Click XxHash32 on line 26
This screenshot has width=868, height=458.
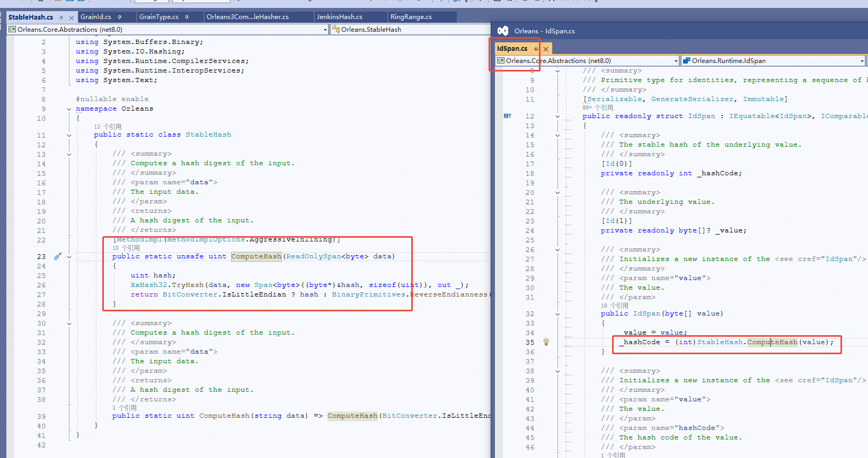click(x=149, y=285)
